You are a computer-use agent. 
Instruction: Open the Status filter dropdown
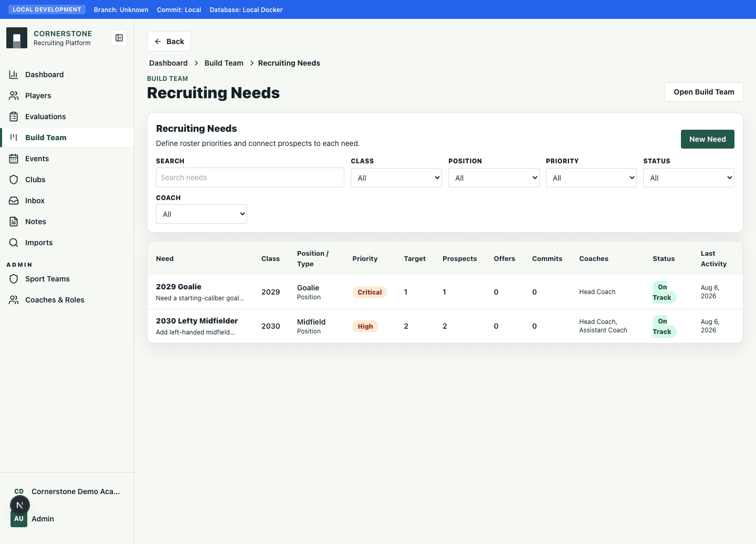point(689,177)
